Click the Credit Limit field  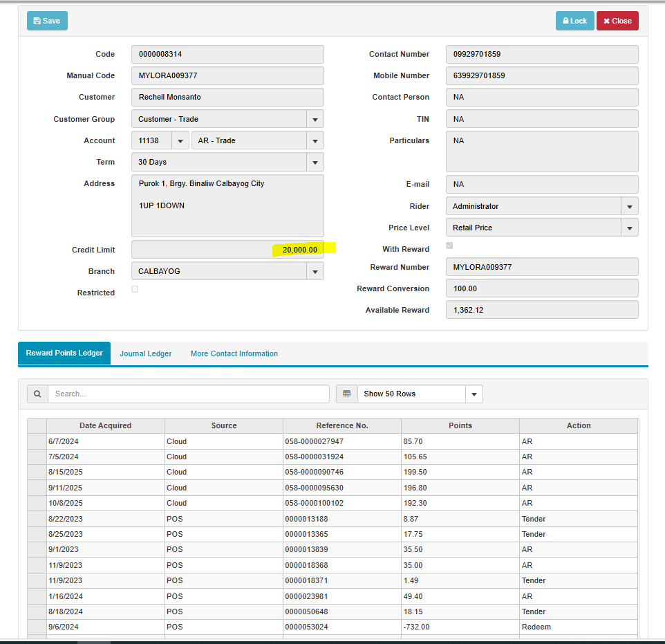227,250
